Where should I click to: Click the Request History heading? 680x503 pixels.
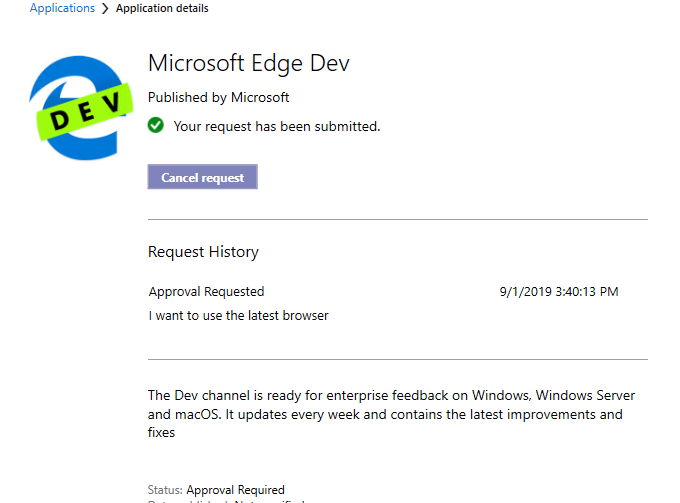pyautogui.click(x=203, y=252)
